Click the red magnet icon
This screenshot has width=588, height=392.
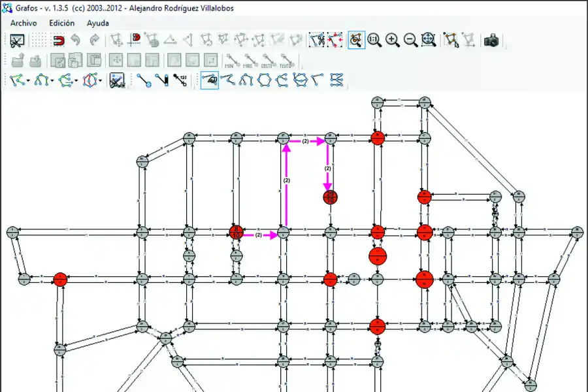click(x=59, y=41)
